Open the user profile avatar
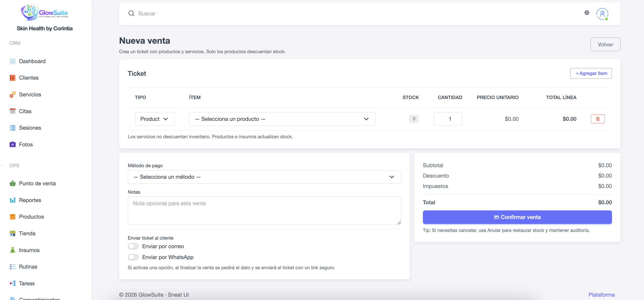The height and width of the screenshot is (300, 644). [x=602, y=14]
